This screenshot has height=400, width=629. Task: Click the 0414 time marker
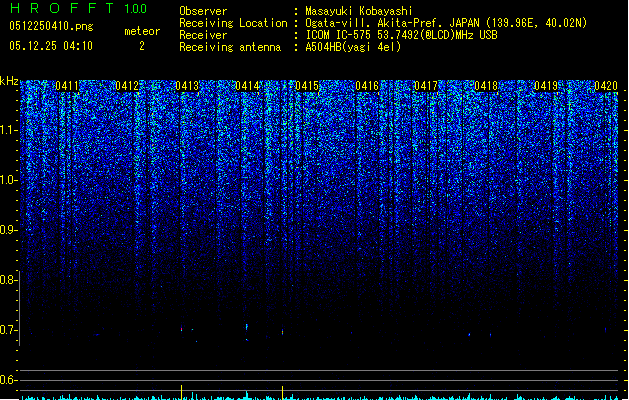point(247,86)
